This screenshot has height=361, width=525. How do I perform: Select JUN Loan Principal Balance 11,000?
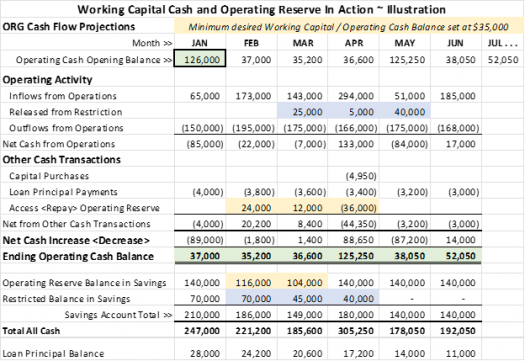(461, 354)
